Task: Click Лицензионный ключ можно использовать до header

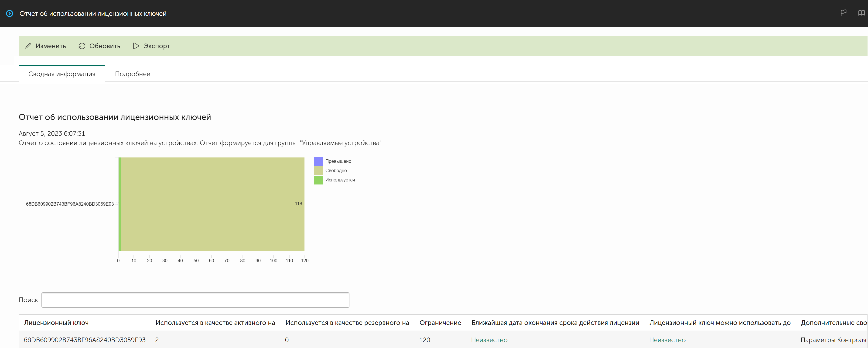Action: pyautogui.click(x=720, y=323)
